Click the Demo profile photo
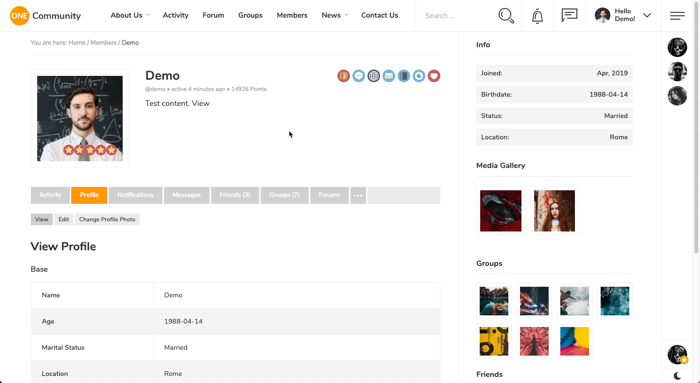 click(x=80, y=118)
